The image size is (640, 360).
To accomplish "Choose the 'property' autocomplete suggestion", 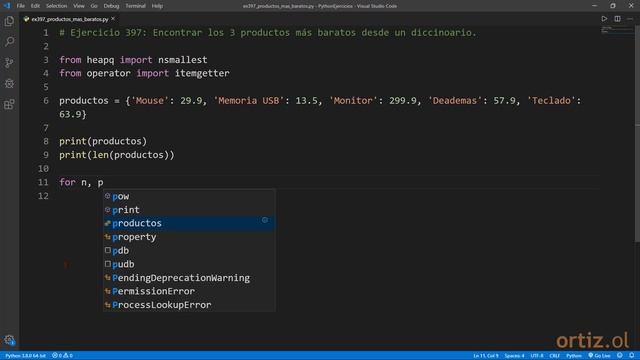I will click(189, 237).
